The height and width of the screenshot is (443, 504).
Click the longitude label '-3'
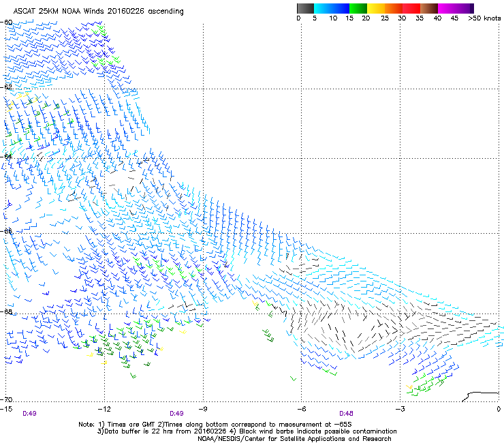[x=400, y=409]
